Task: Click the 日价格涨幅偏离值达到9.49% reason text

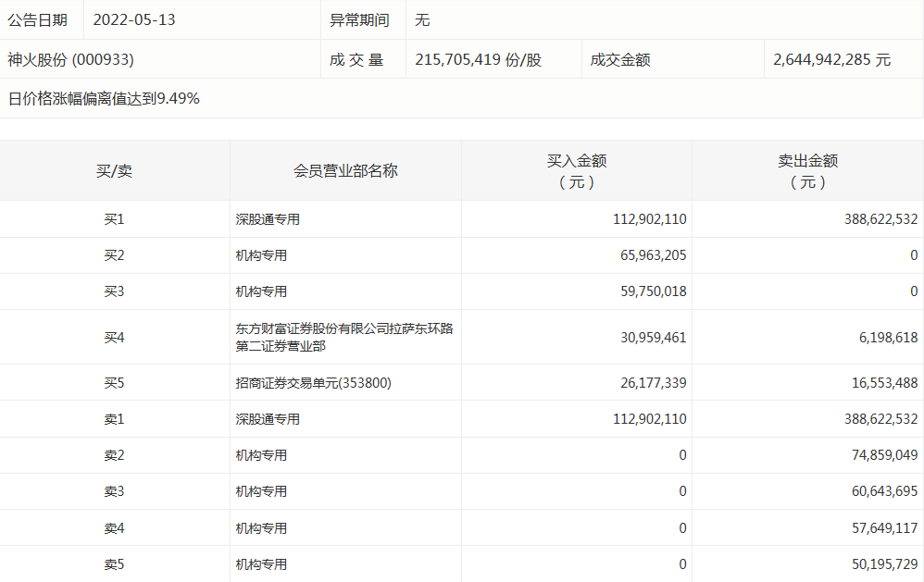Action: 104,98
